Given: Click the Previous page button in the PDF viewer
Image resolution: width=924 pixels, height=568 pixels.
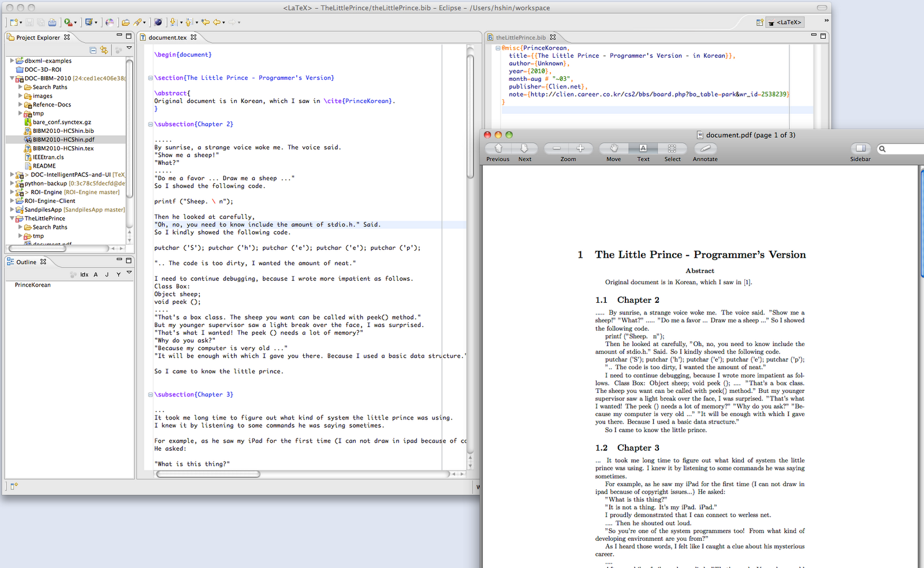Looking at the screenshot, I should pyautogui.click(x=497, y=149).
